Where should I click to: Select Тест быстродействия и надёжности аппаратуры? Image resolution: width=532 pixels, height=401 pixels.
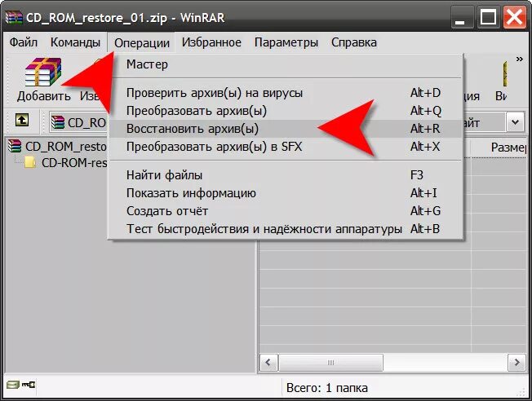pos(286,229)
